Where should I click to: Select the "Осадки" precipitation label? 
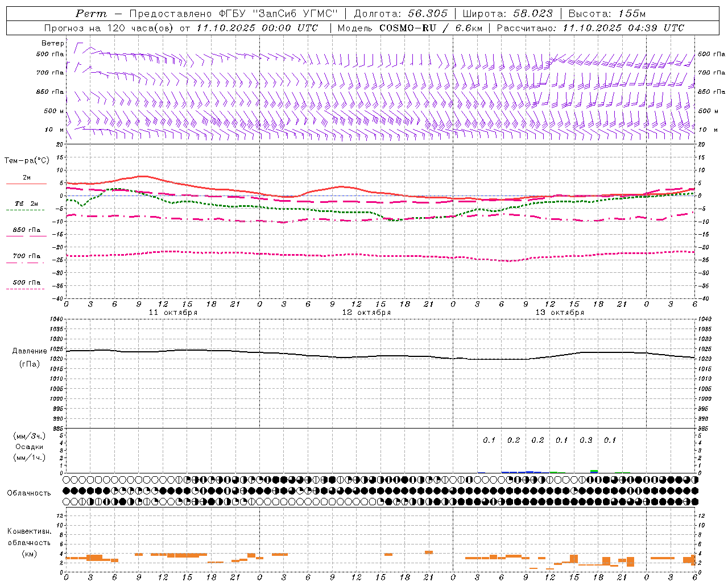click(30, 447)
